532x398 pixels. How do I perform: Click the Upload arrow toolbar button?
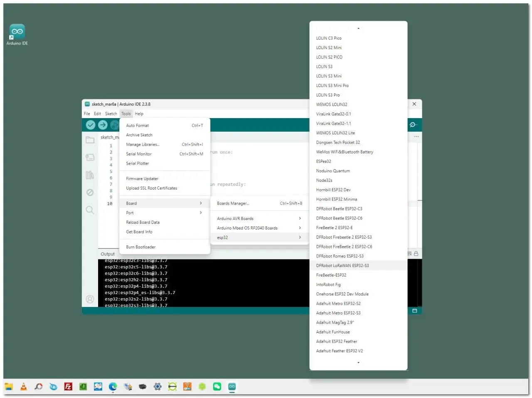click(x=103, y=125)
